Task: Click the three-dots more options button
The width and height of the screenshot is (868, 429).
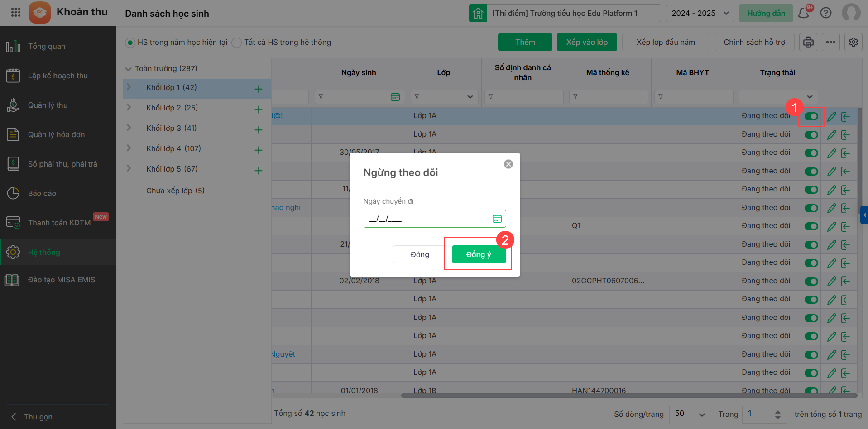Action: pyautogui.click(x=830, y=42)
